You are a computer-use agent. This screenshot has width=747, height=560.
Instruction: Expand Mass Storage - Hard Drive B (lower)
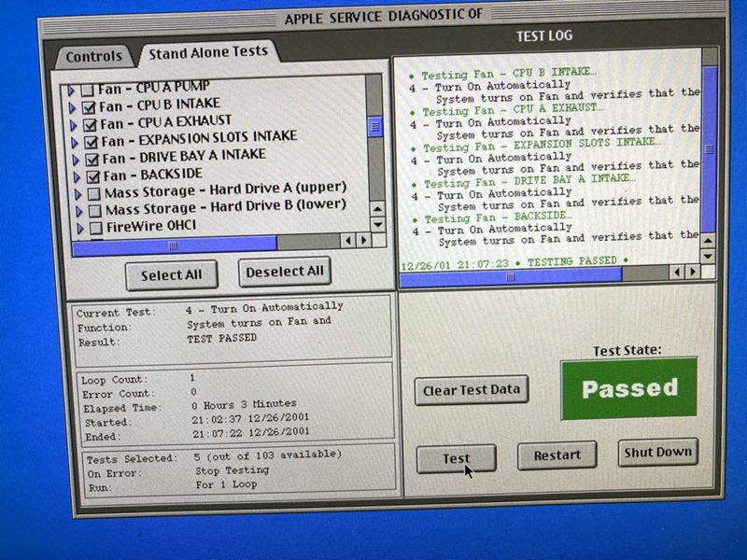point(78,210)
